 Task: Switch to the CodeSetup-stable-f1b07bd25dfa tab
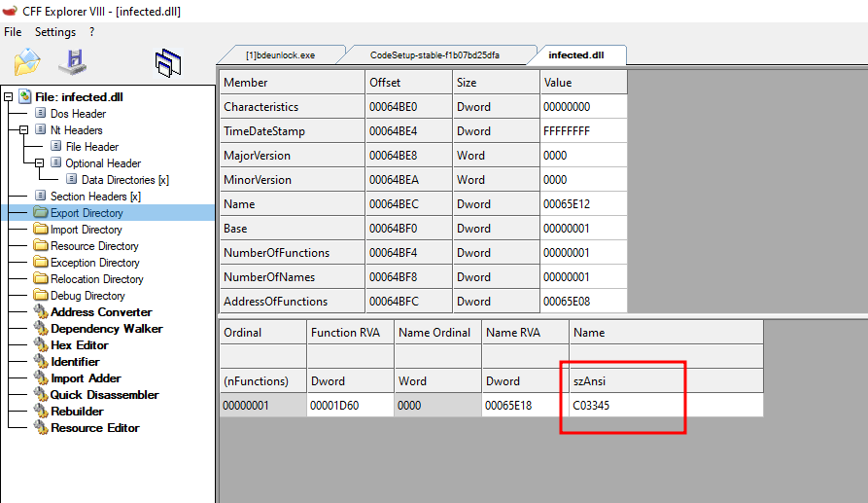point(434,55)
